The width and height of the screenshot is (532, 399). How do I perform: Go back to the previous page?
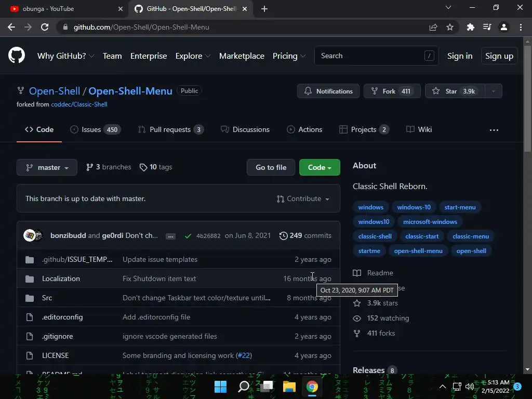click(11, 27)
